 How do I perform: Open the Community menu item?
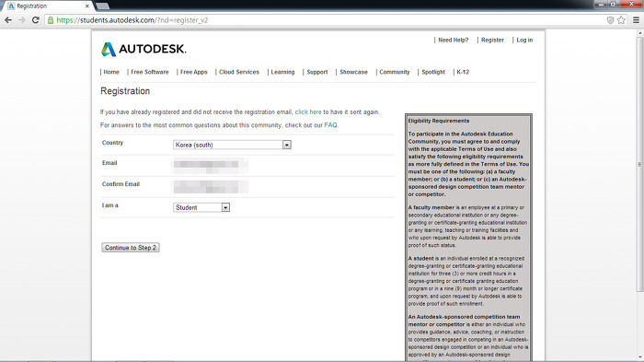pyautogui.click(x=395, y=72)
